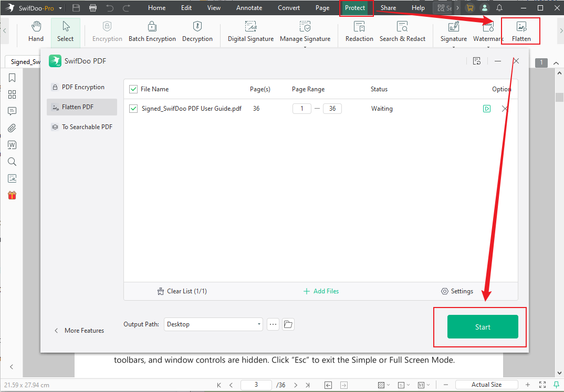Open the Search & Redact tool

tap(402, 31)
